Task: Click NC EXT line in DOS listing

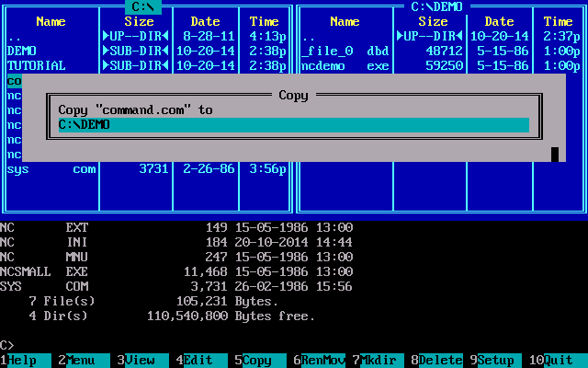Action: tap(176, 227)
